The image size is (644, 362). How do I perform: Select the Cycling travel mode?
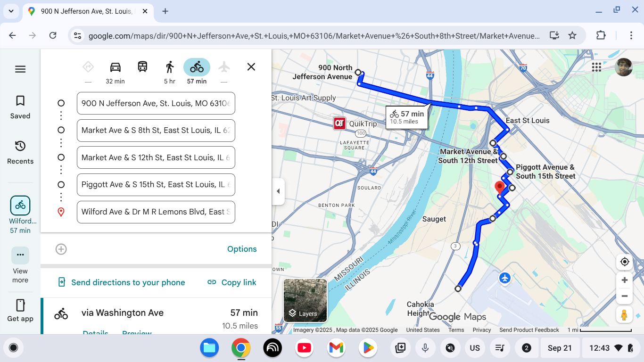[197, 67]
